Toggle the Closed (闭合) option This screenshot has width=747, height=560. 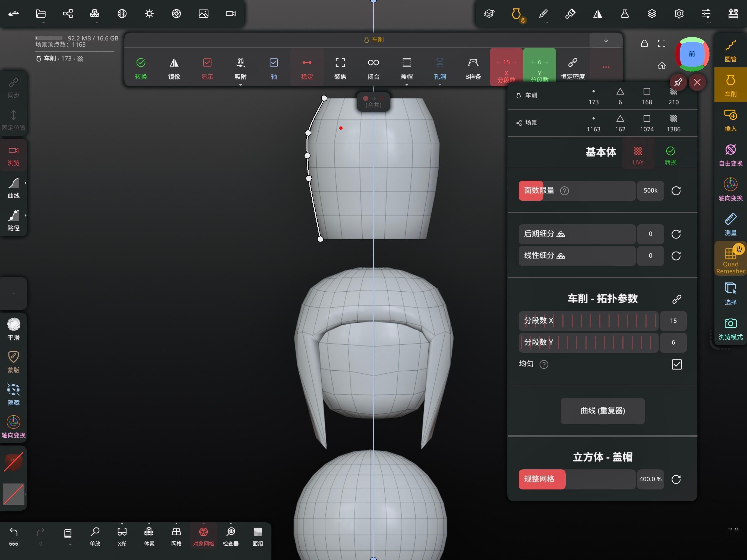pos(373,68)
